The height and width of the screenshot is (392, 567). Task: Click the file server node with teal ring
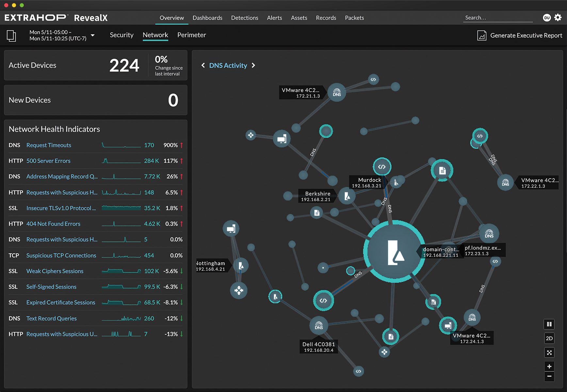coord(442,170)
